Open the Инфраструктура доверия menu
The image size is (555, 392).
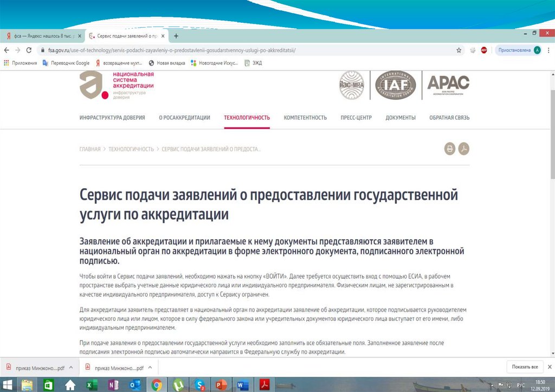(x=112, y=118)
